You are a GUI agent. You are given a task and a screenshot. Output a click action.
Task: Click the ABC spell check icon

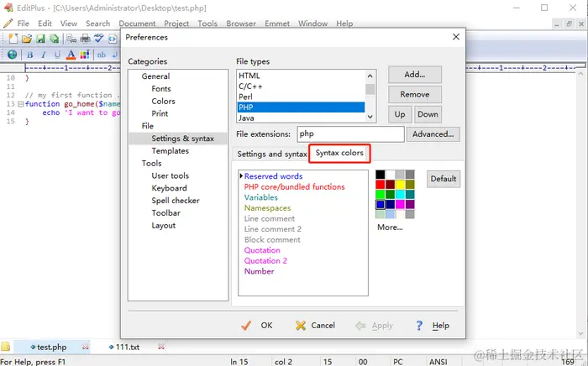[x=99, y=39]
